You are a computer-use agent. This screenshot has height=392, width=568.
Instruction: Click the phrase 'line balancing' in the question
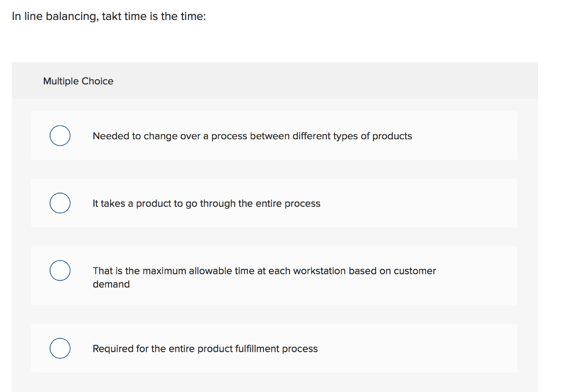pyautogui.click(x=59, y=16)
